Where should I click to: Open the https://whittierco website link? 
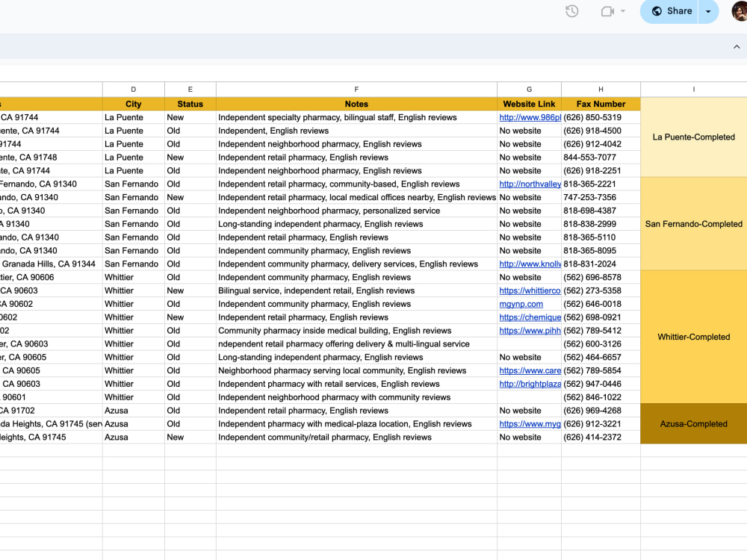530,290
